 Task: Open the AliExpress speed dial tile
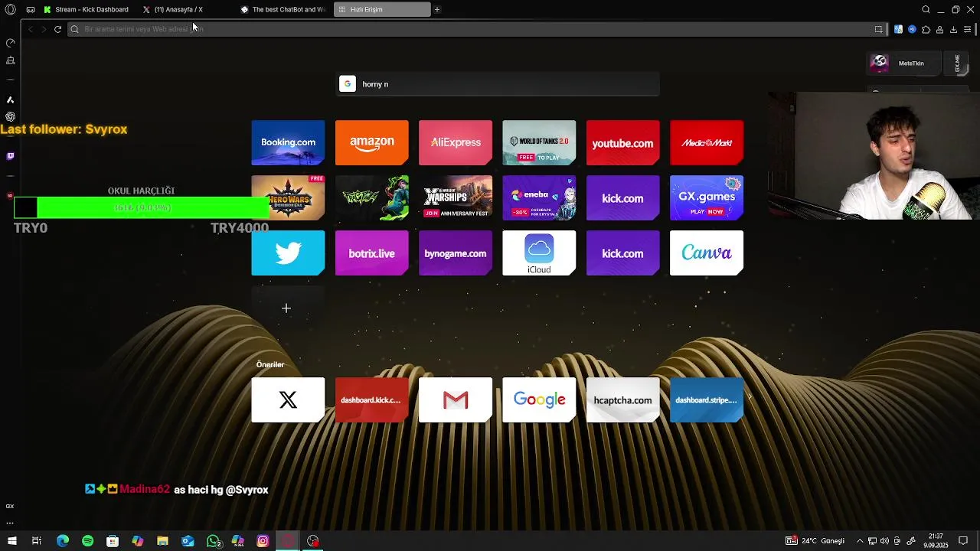pos(456,142)
